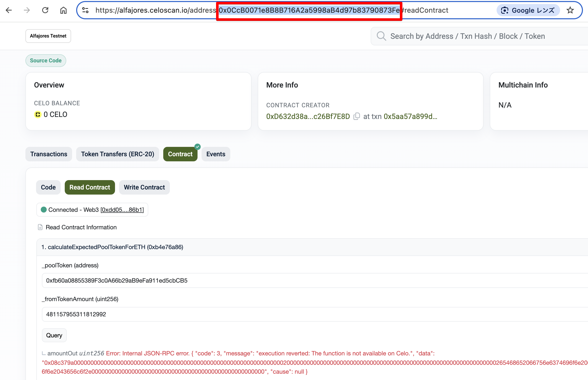Switch to the Transactions tab
The width and height of the screenshot is (588, 380).
pos(49,154)
